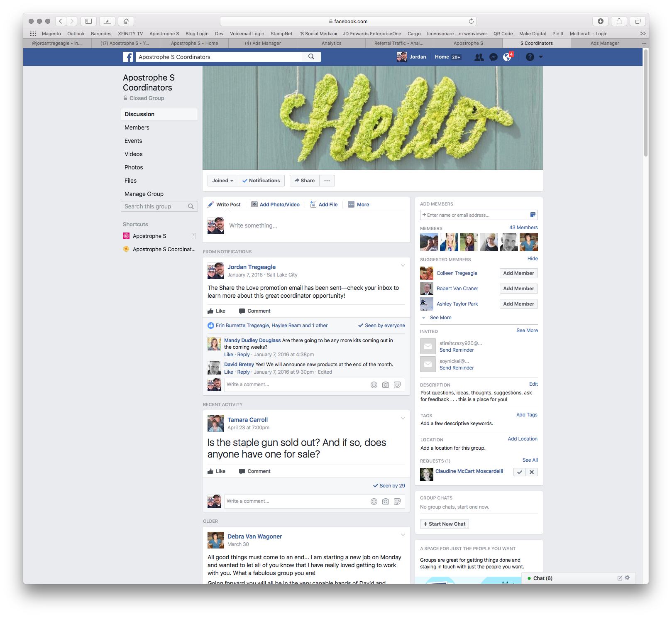Add Member Robert Van Craner
Screen dimensions: 672x617
[x=519, y=289]
